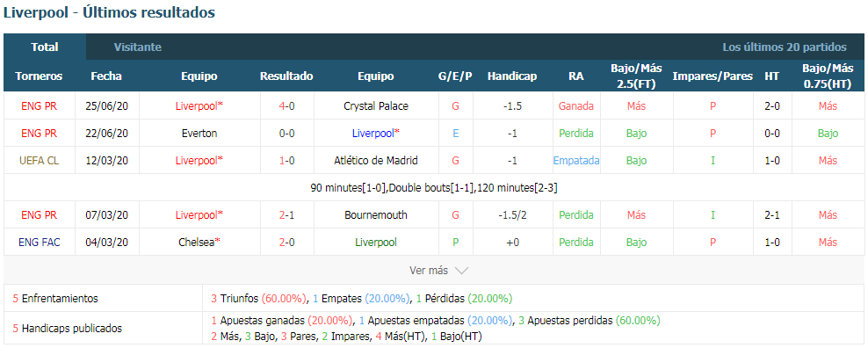This screenshot has height=348, width=868.
Task: Click the UEFA CL tournament label
Action: (39, 160)
